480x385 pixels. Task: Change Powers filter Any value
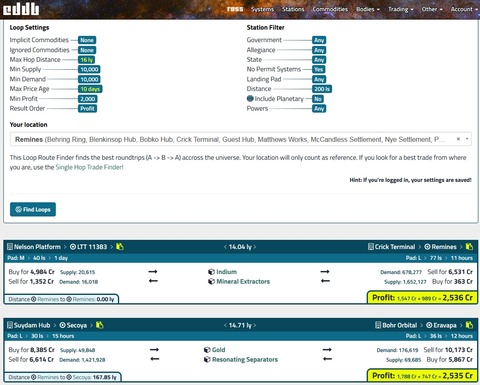tap(319, 108)
